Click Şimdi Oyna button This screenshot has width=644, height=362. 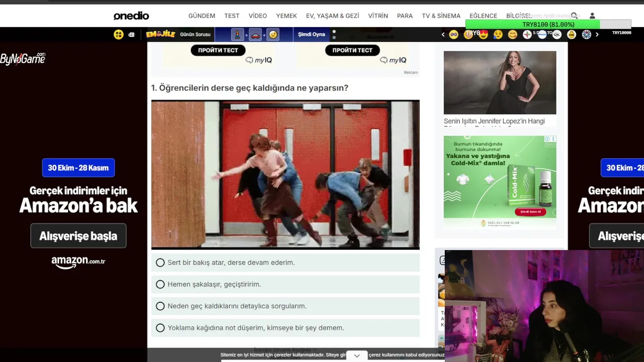[311, 34]
